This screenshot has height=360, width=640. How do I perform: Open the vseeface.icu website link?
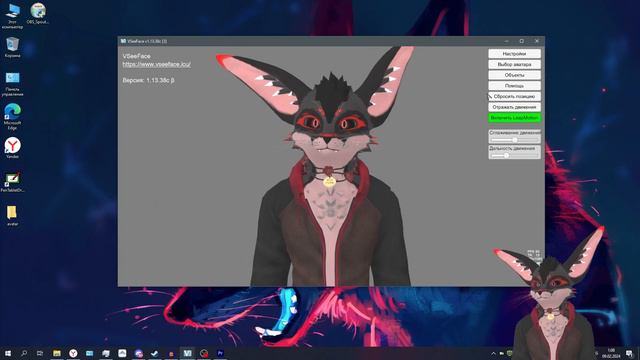pyautogui.click(x=156, y=64)
